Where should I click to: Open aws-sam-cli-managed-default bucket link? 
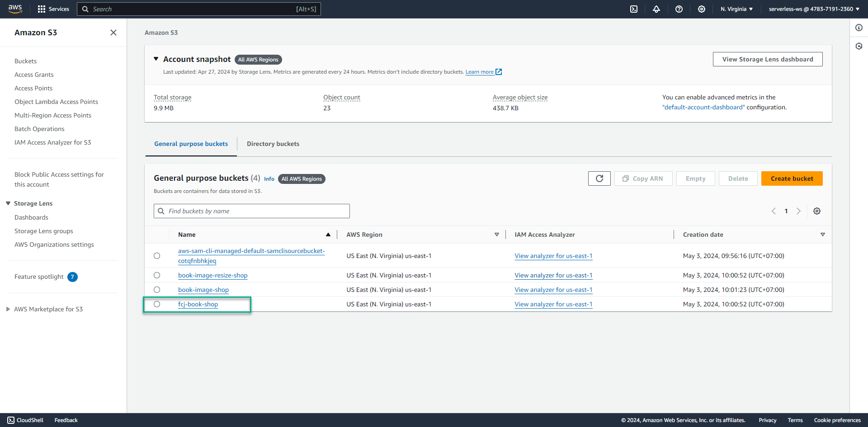click(x=251, y=256)
